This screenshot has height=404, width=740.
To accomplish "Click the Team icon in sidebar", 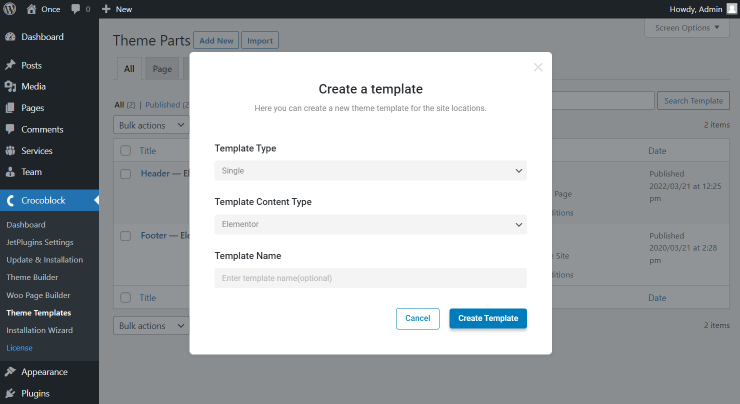I will point(10,172).
